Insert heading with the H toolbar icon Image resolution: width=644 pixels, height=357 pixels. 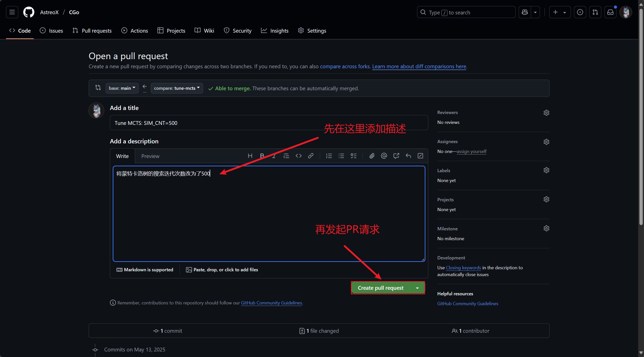250,156
